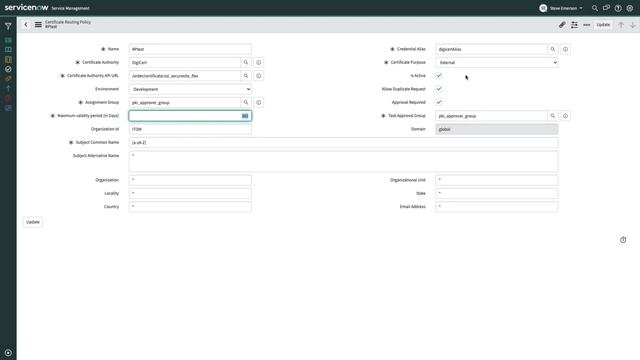
Task: Click the icon inside Maximum validity period field
Action: pos(245,116)
